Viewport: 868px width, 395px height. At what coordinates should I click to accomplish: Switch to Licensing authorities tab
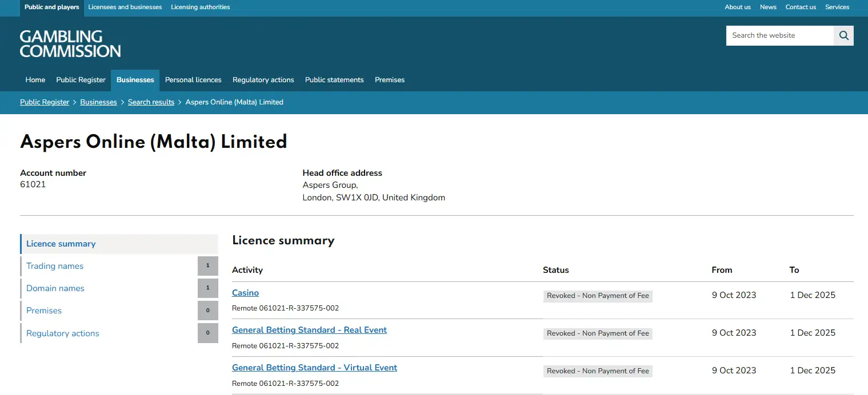[201, 7]
